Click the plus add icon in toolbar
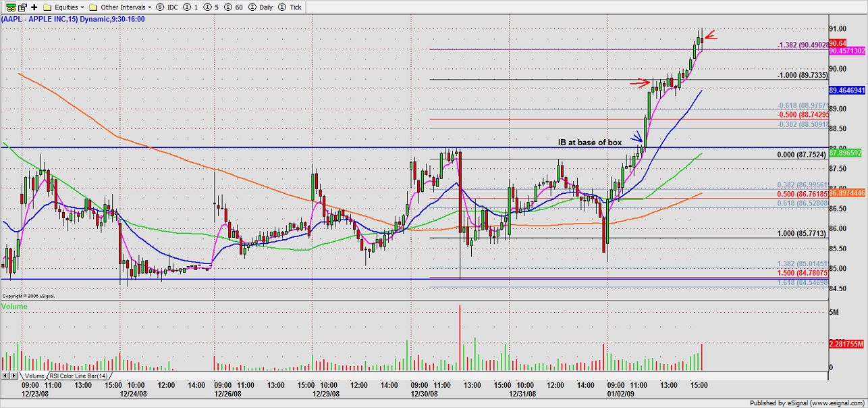 point(34,6)
